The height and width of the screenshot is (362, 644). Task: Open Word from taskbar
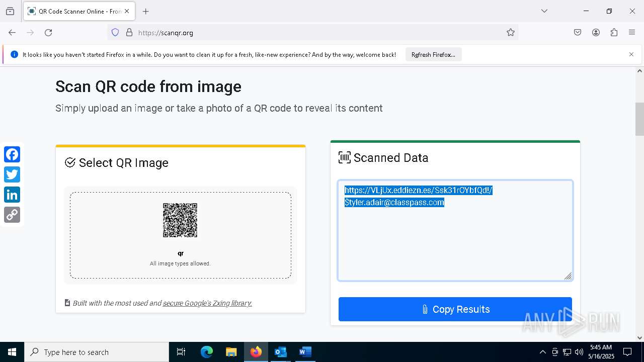tap(305, 352)
